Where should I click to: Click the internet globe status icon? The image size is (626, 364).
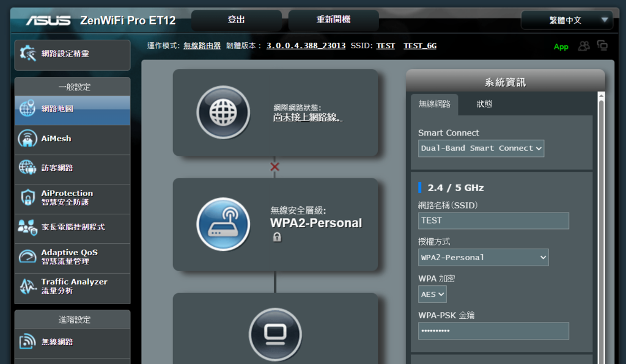click(x=223, y=112)
